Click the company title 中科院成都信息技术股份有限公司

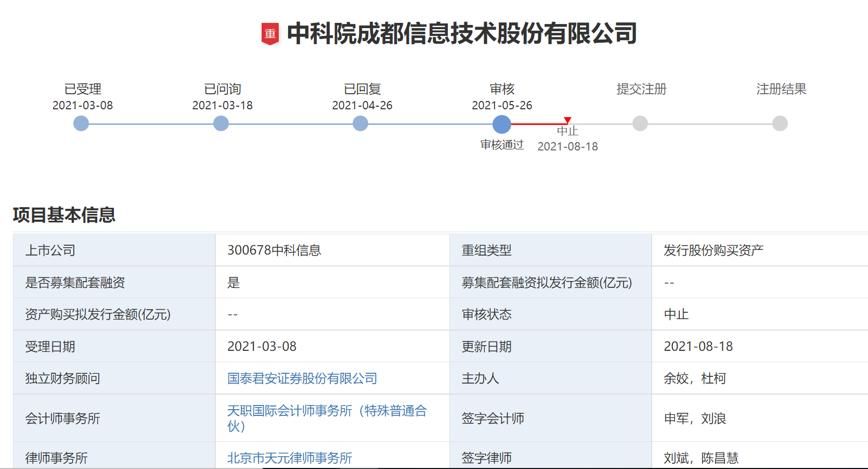pos(462,34)
